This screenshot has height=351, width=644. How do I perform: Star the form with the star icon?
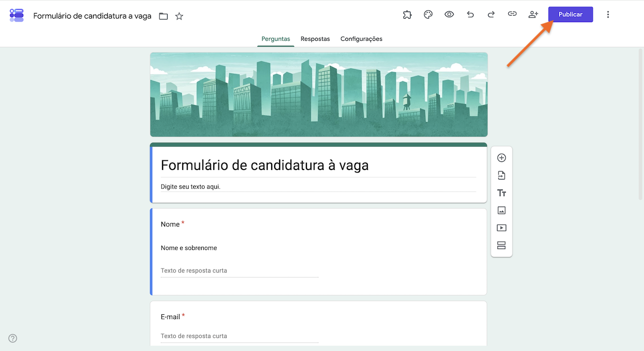(179, 16)
